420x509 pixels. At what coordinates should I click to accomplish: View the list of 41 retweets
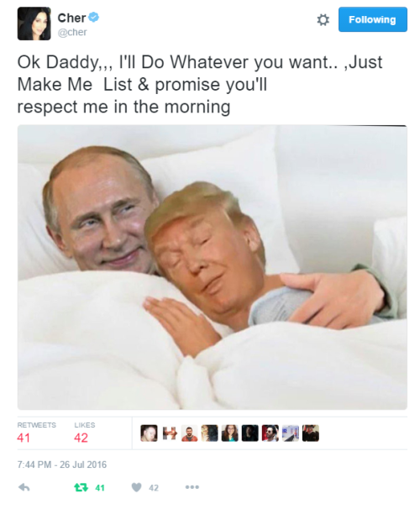pyautogui.click(x=36, y=433)
